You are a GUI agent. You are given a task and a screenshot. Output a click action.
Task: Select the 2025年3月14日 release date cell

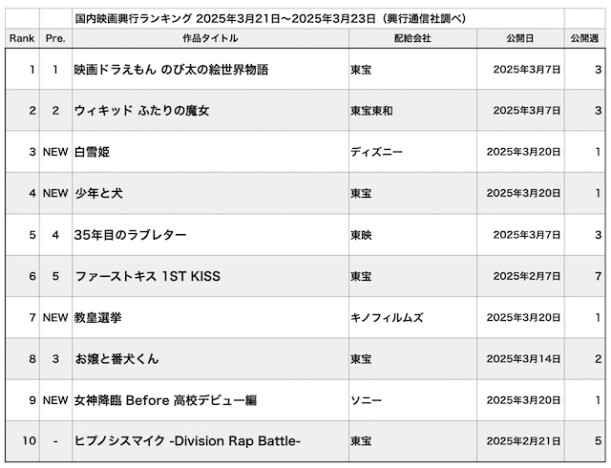point(524,358)
